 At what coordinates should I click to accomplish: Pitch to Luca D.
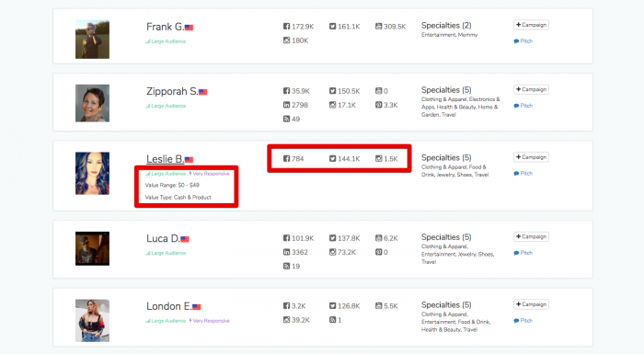523,253
